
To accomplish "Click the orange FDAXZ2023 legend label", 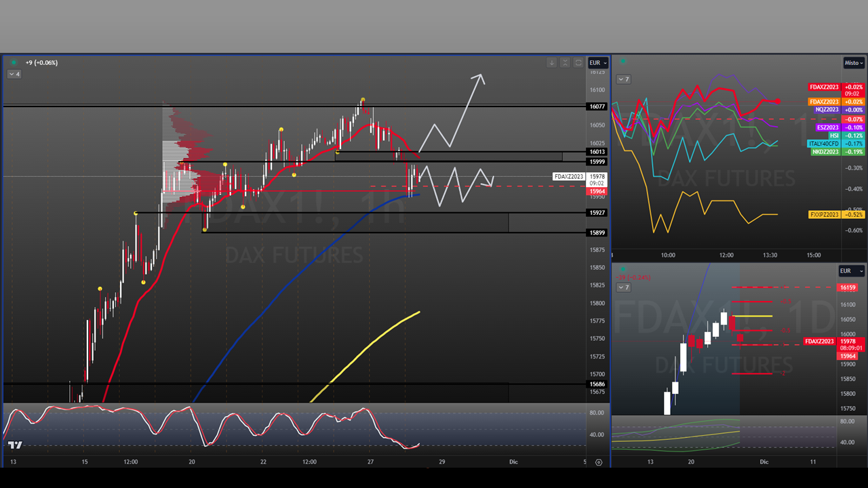I will coord(825,102).
